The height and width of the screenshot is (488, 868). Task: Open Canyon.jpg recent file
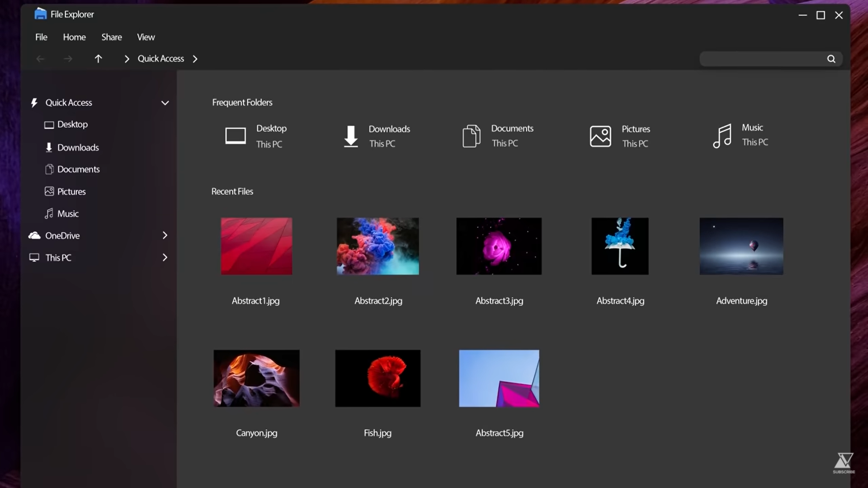coord(256,378)
